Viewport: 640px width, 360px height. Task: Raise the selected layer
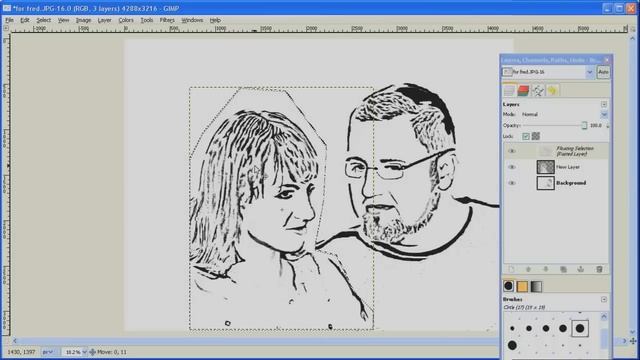(x=529, y=269)
